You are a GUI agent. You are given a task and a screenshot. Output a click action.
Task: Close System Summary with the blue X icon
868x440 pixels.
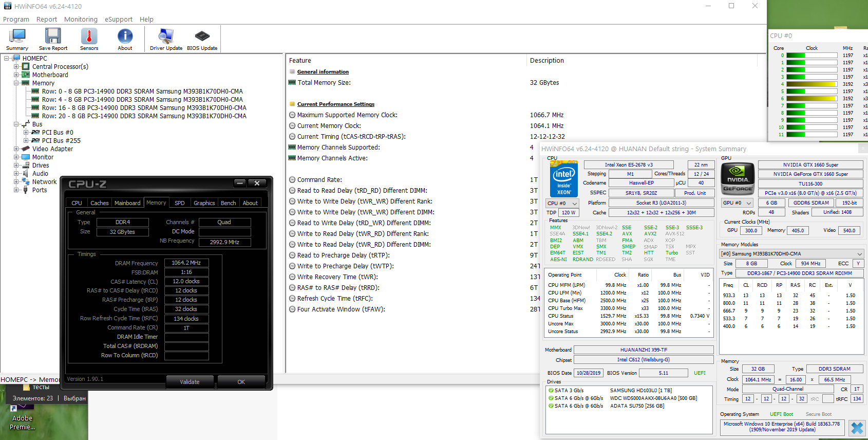[x=857, y=428]
